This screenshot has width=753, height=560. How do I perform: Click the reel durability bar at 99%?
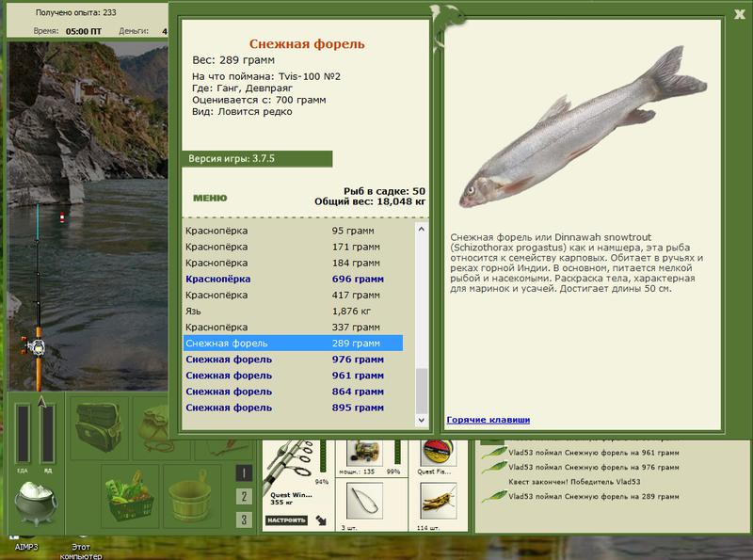tap(397, 453)
